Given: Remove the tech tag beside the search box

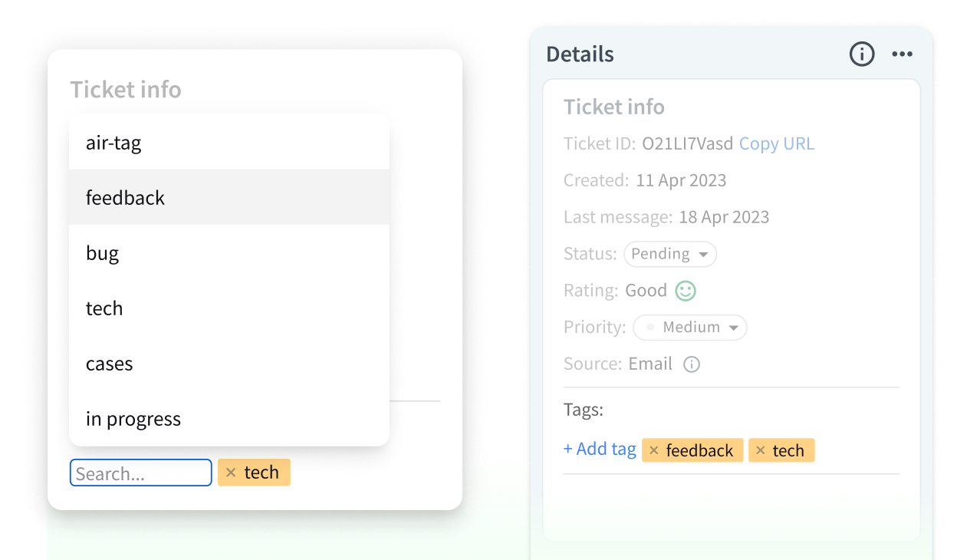Looking at the screenshot, I should pos(232,472).
